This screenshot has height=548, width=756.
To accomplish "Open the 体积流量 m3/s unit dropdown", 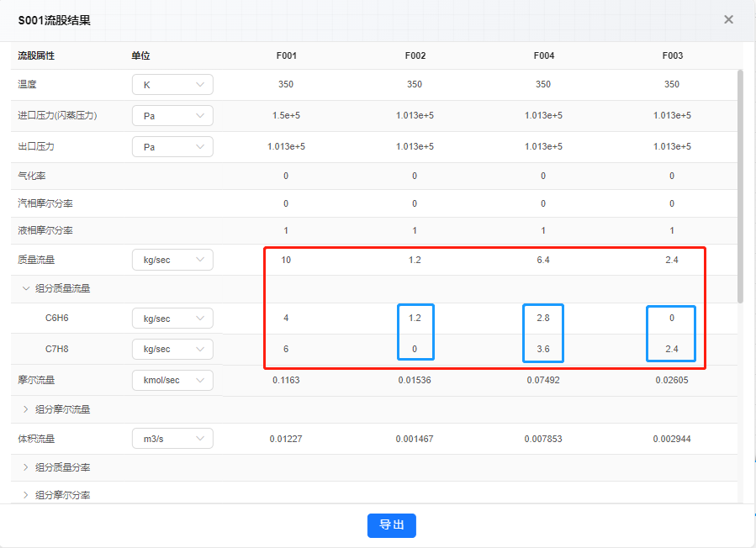I will 172,439.
